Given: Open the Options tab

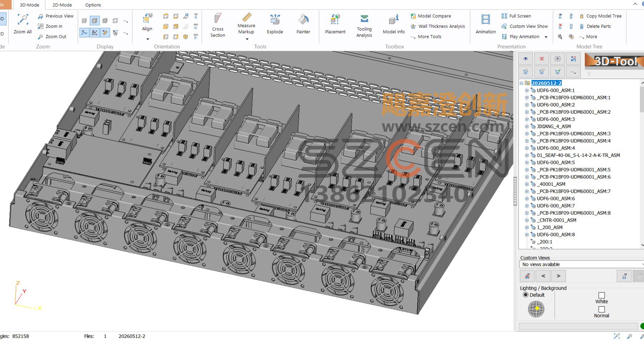Looking at the screenshot, I should coord(93,5).
